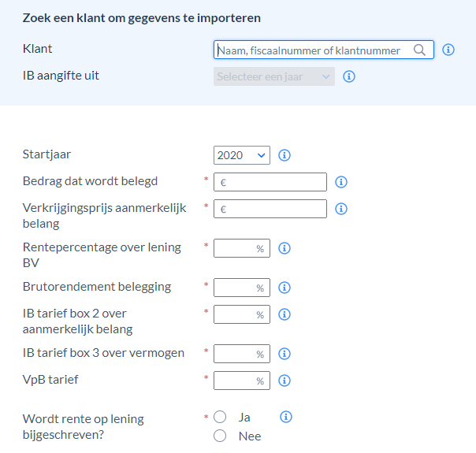Screen dimensions: 476x453
Task: Click the Brutorendement belegging percentage field
Action: click(242, 288)
